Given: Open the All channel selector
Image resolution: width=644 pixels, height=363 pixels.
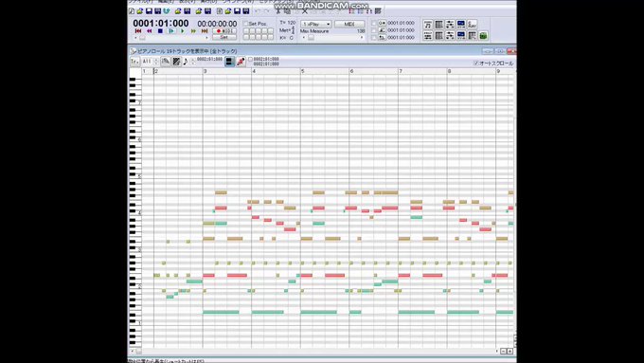Looking at the screenshot, I should tap(147, 62).
